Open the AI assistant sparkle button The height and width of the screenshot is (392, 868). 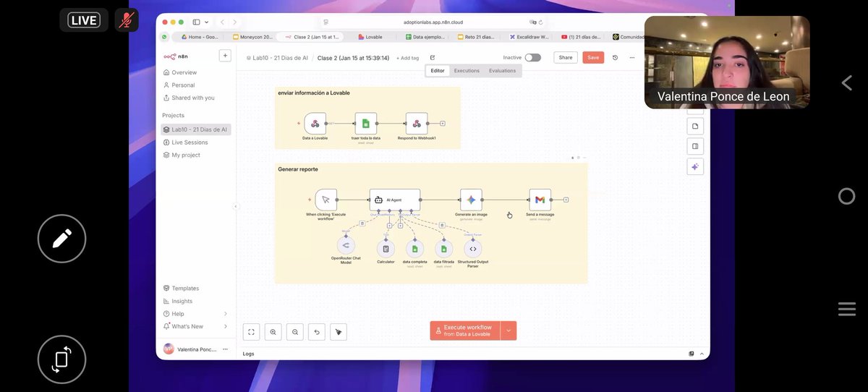click(695, 166)
